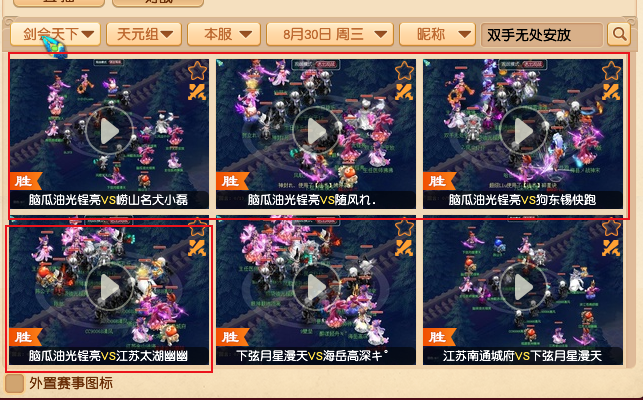This screenshot has width=643, height=400.
Task: Open the 8月30日 周三 date dropdown
Action: coord(330,34)
